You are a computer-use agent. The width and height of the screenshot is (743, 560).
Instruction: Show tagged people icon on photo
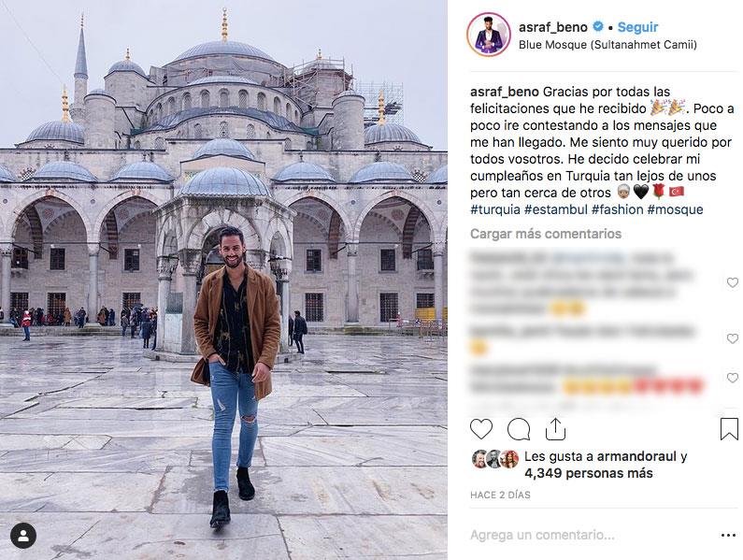coord(23,536)
